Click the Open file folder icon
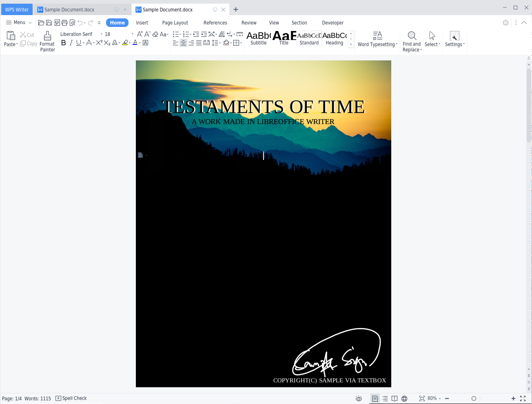The image size is (532, 404). pyautogui.click(x=41, y=23)
